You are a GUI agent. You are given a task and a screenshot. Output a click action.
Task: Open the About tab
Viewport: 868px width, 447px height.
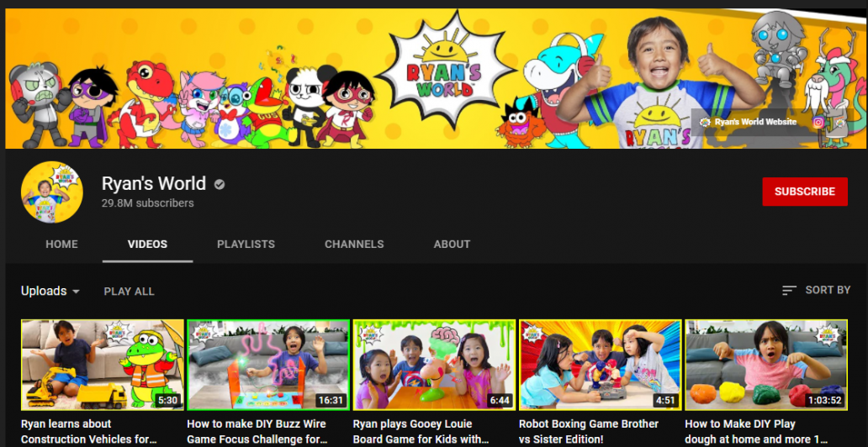453,244
